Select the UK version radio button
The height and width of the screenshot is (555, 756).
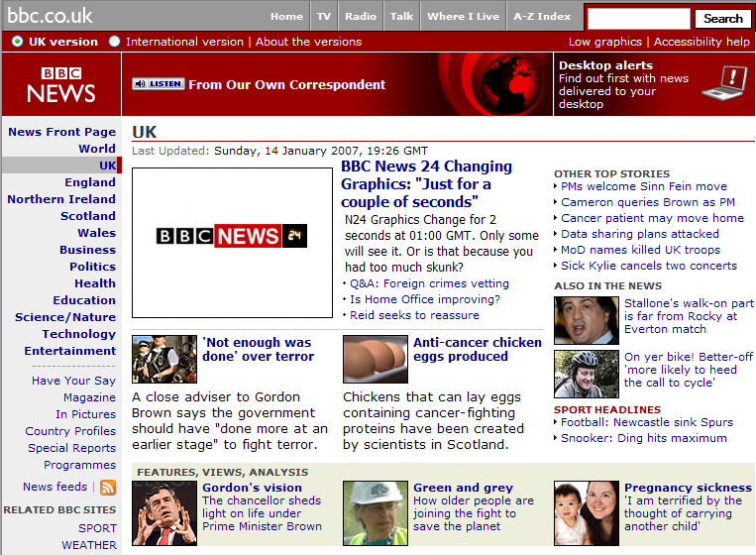[x=18, y=42]
